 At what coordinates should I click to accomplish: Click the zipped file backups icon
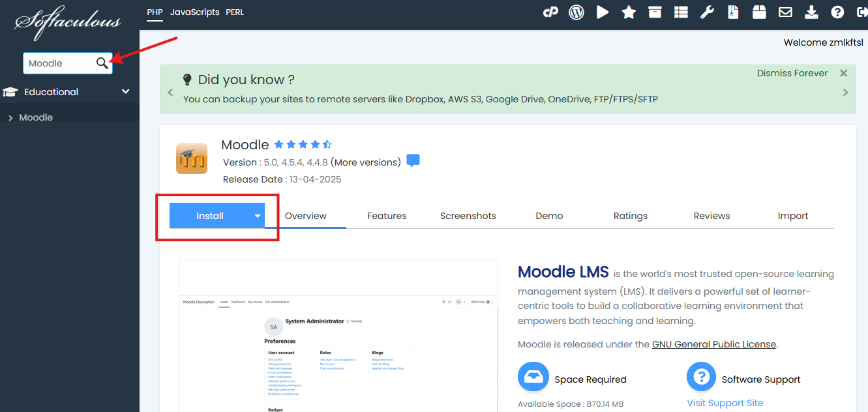coord(733,12)
